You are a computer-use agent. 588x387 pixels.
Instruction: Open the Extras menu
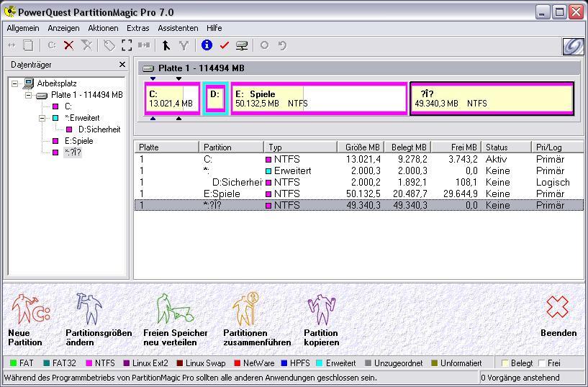[x=137, y=28]
